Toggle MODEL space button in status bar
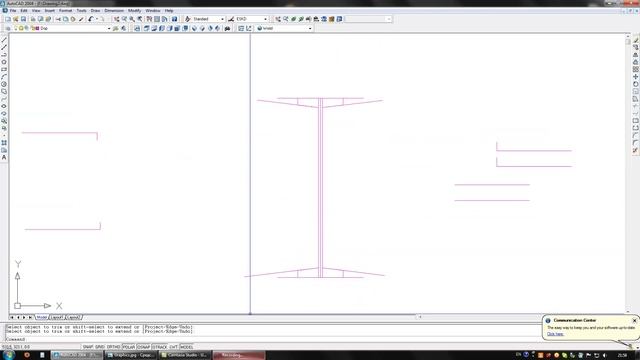The width and height of the screenshot is (640, 360). pos(187,347)
